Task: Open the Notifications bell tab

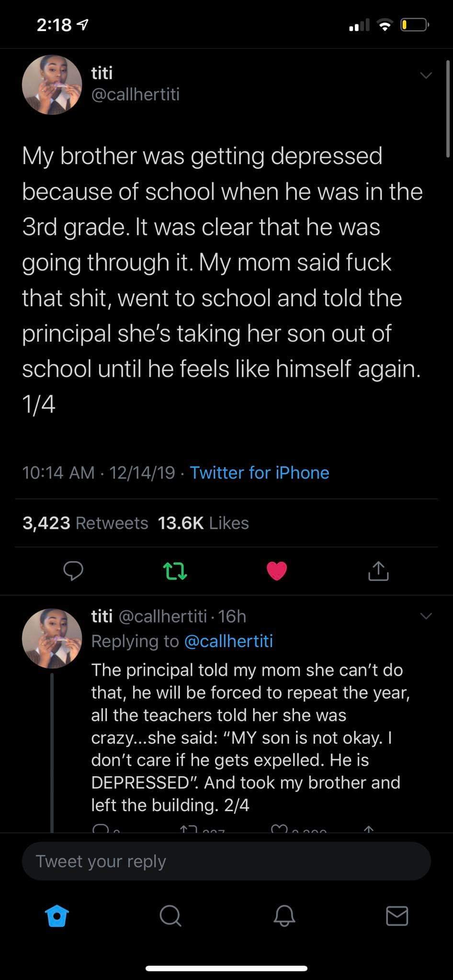Action: (x=284, y=916)
